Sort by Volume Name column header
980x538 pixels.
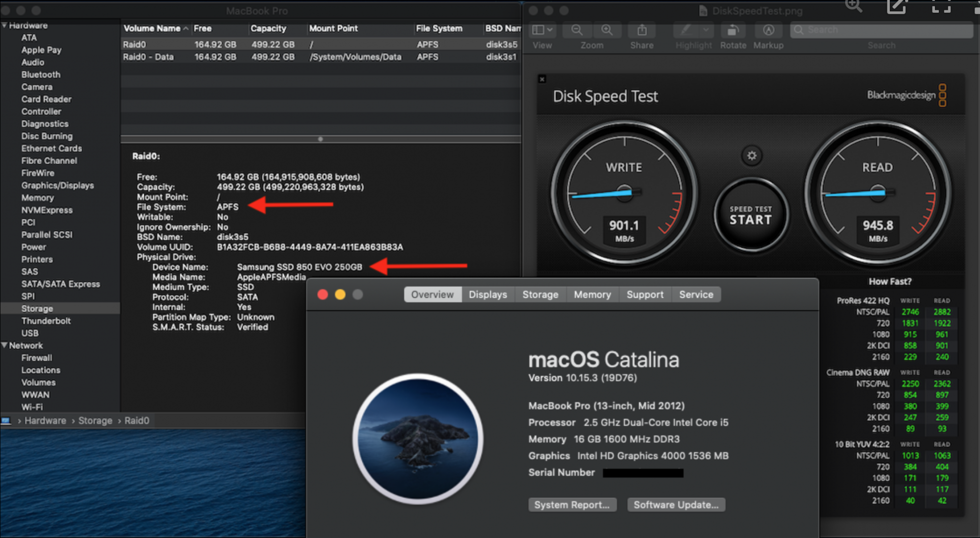click(x=152, y=28)
